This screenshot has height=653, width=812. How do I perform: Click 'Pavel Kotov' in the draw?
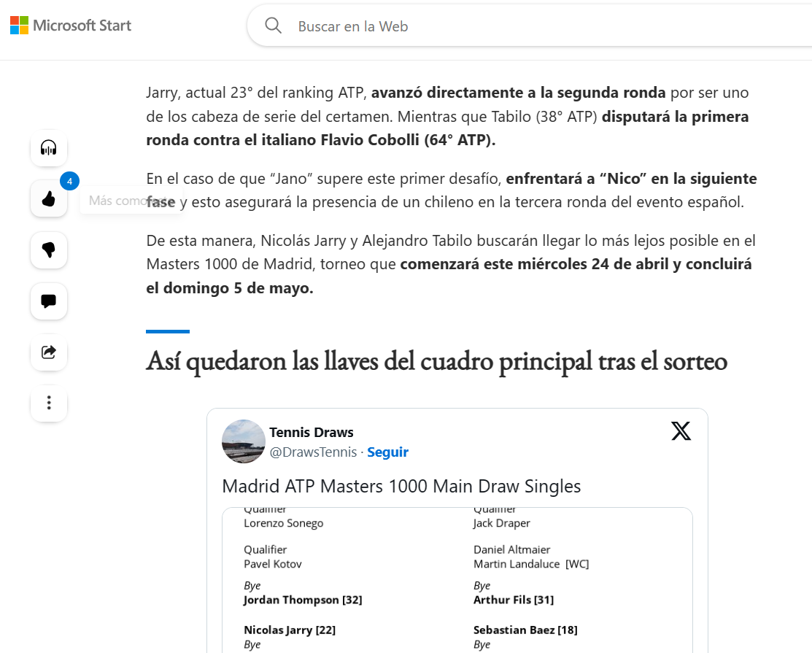(272, 564)
